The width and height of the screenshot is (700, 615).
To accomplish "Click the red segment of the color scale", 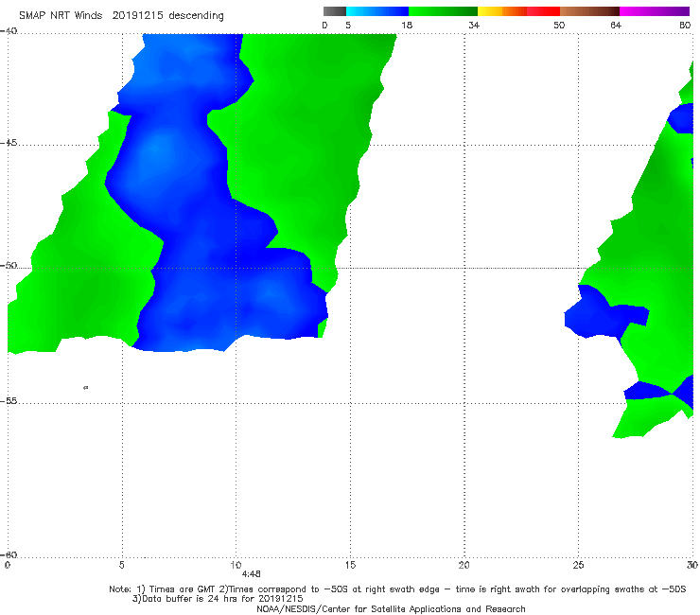I will click(x=544, y=11).
